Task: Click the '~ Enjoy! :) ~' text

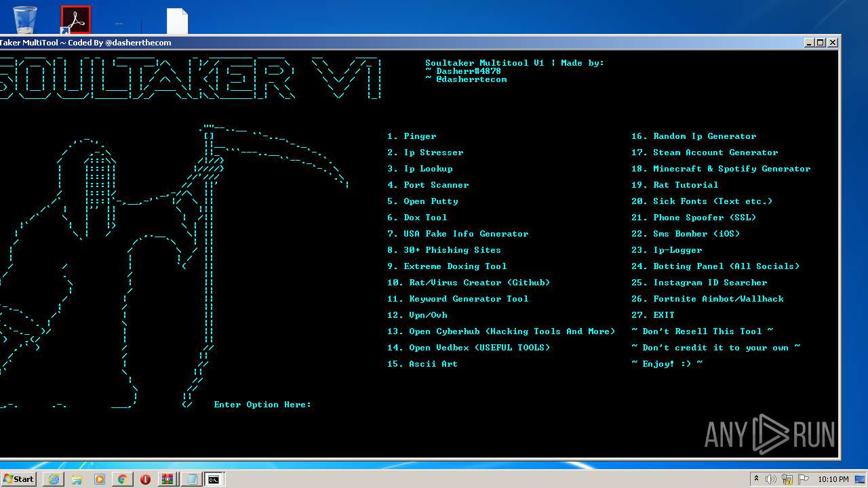Action: pos(667,364)
